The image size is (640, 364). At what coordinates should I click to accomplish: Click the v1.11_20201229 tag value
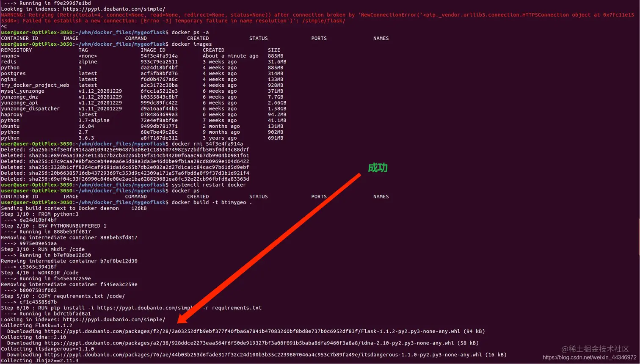point(100,109)
